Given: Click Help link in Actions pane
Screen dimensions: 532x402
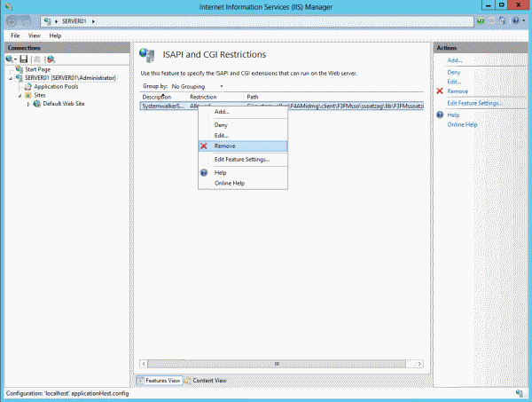Looking at the screenshot, I should [453, 115].
